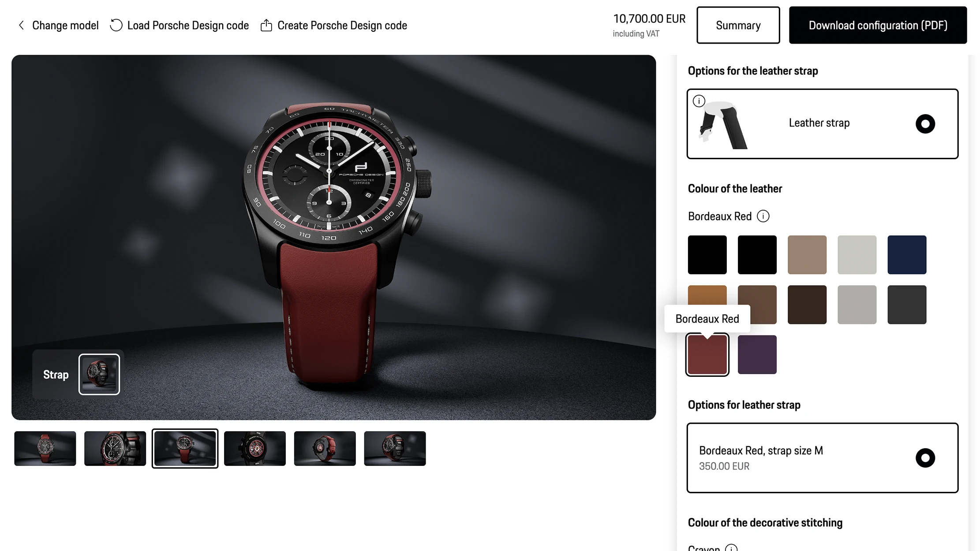View the second gallery thumbnail close-up
This screenshot has height=551, width=980.
coord(115,448)
